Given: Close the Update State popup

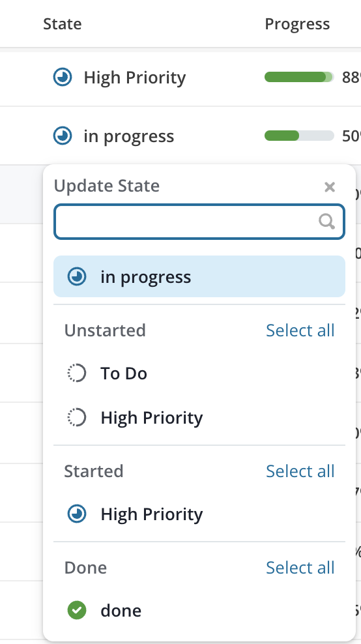Looking at the screenshot, I should pos(329,187).
